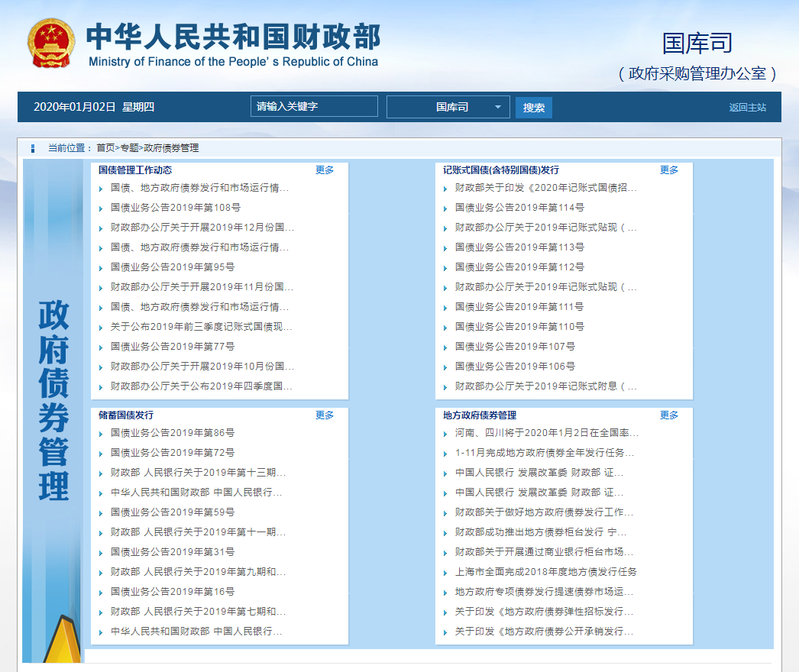This screenshot has height=672, width=799.
Task: Open 关于印发《地方政府债券公开承销发行 article
Action: (x=544, y=632)
